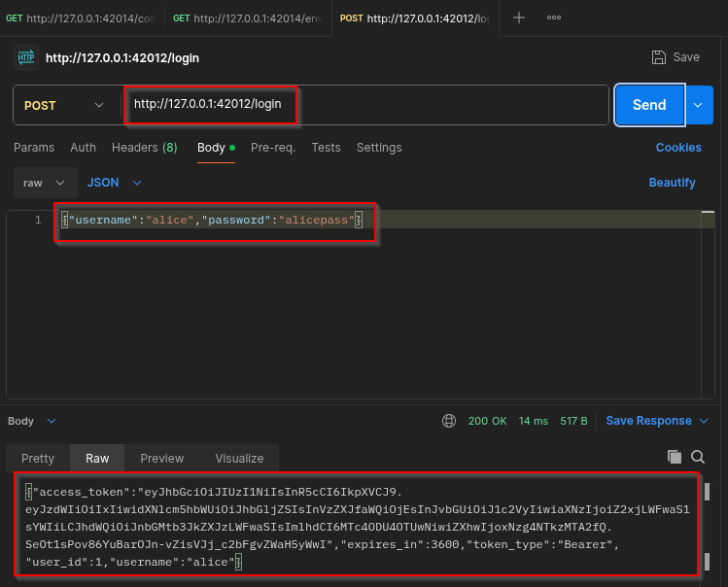This screenshot has height=587, width=728.
Task: Beautify the JSON body
Action: (672, 183)
